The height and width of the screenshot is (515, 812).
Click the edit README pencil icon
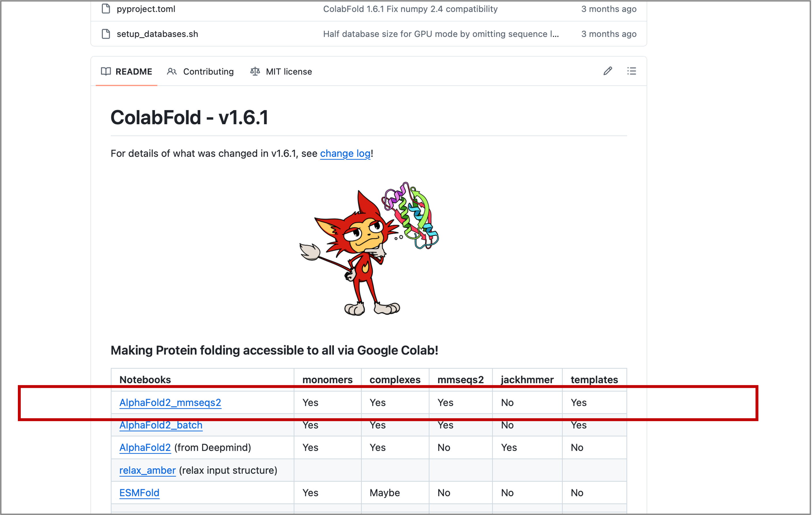click(608, 71)
